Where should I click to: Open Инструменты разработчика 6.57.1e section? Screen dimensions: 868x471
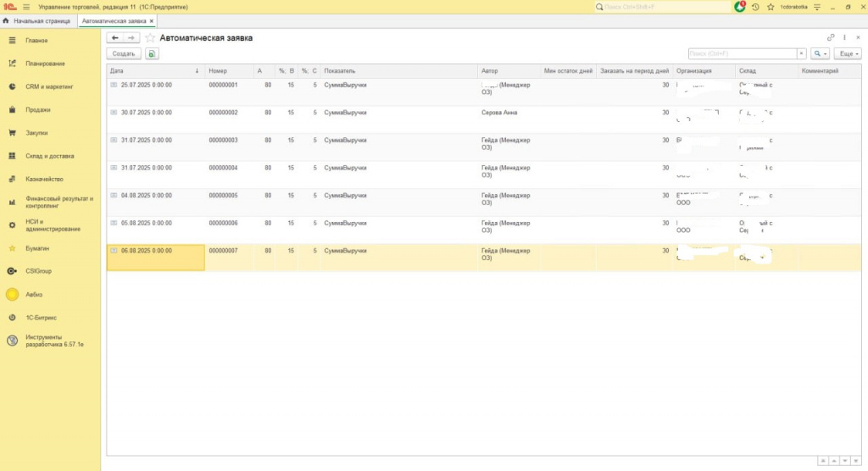(50, 341)
